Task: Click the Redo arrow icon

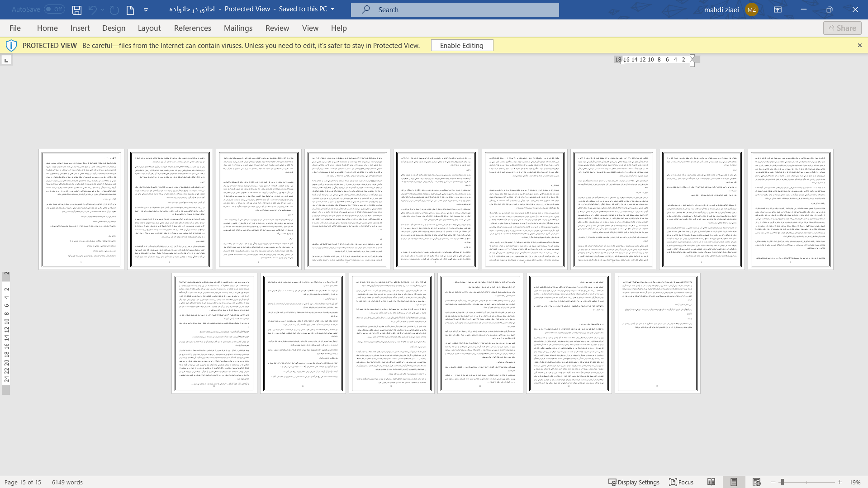Action: click(x=114, y=9)
